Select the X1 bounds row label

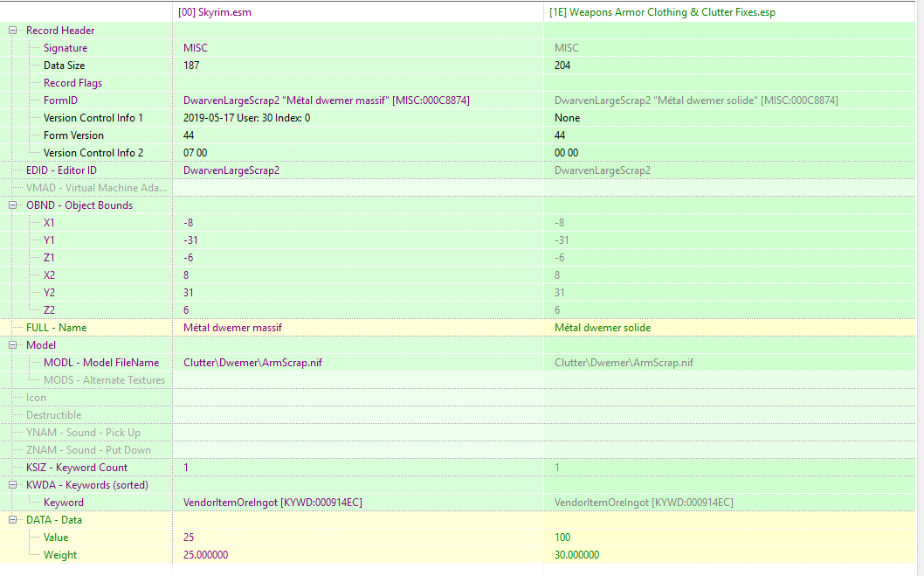point(49,223)
